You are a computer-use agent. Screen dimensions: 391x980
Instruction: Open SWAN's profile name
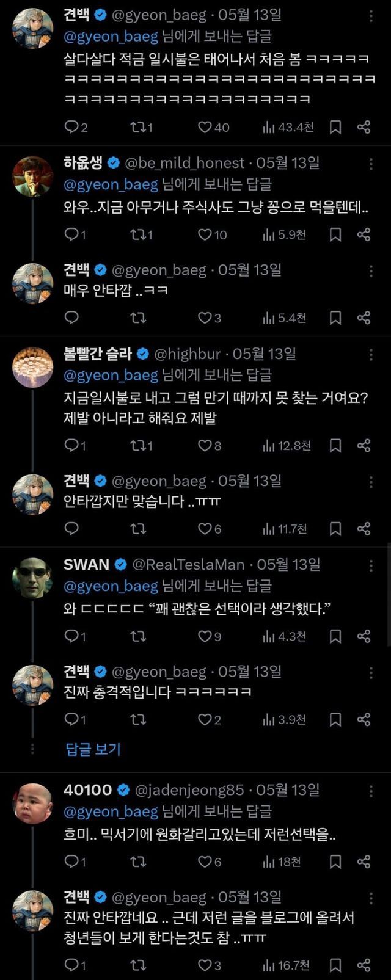(x=87, y=565)
